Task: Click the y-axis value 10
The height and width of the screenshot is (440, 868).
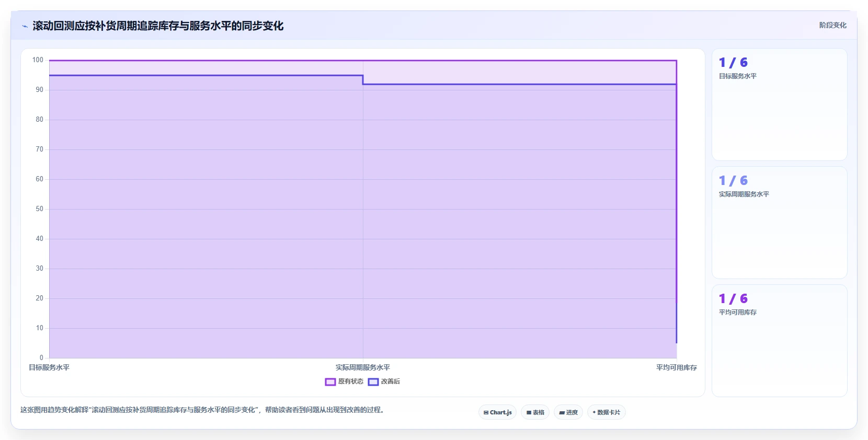Action: click(x=40, y=328)
